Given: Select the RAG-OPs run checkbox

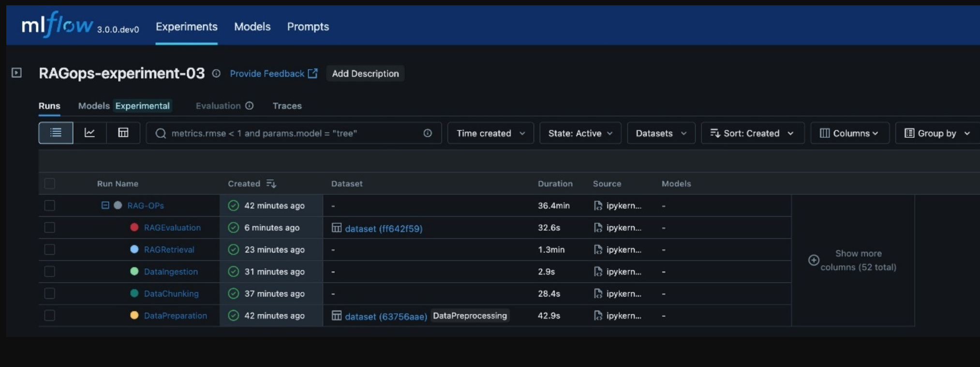Looking at the screenshot, I should [x=49, y=206].
